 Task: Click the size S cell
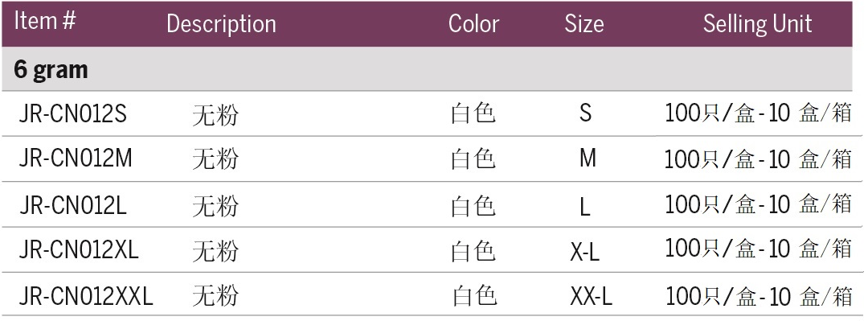(586, 113)
